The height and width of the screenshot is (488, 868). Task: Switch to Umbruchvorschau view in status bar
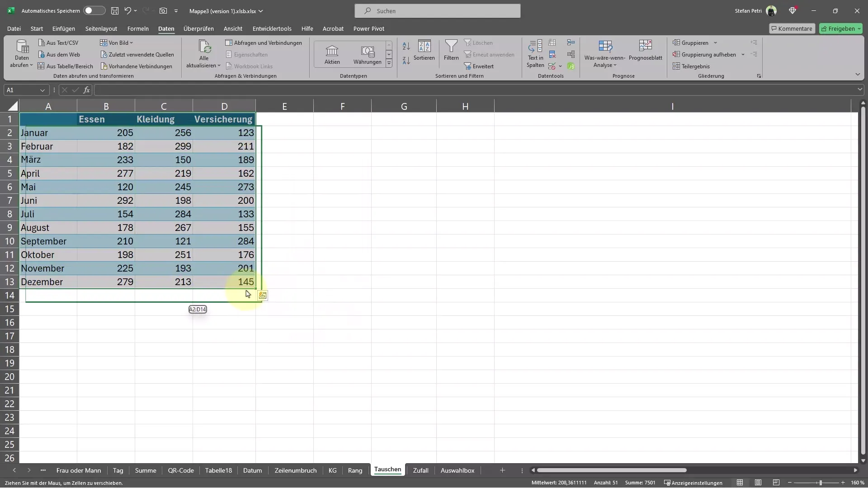pos(776,483)
